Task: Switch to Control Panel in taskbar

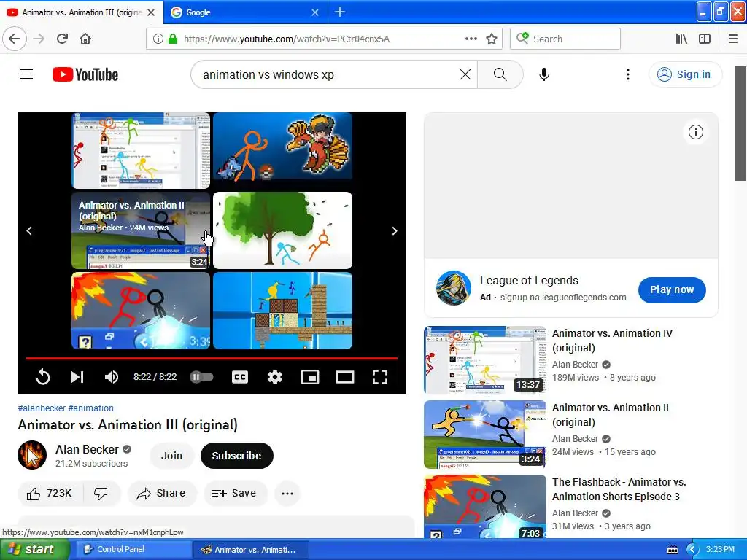Action: click(133, 549)
